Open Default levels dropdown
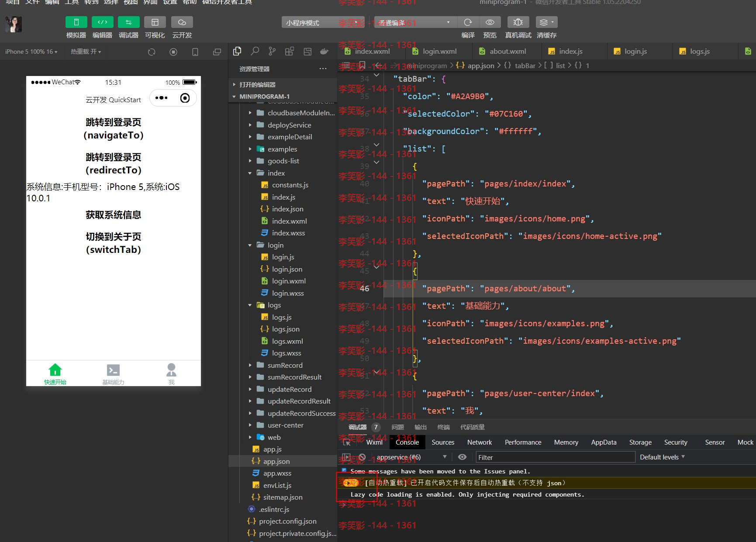 click(662, 457)
